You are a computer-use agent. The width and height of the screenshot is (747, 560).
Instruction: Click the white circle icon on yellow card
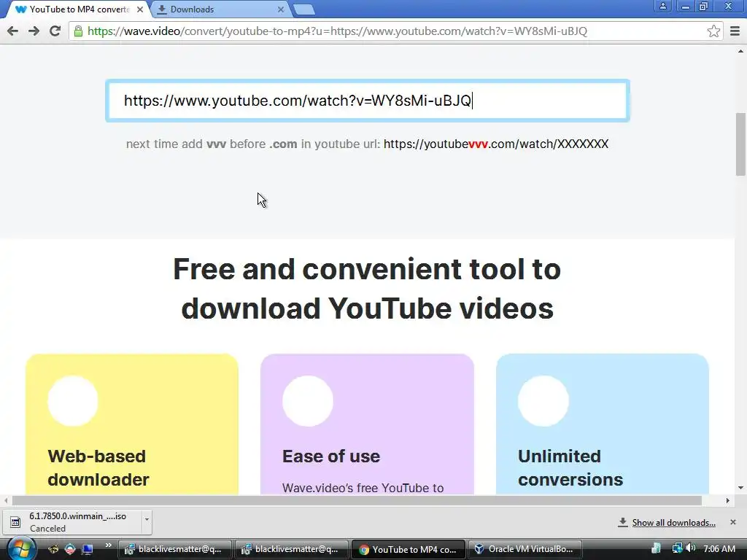pos(73,401)
